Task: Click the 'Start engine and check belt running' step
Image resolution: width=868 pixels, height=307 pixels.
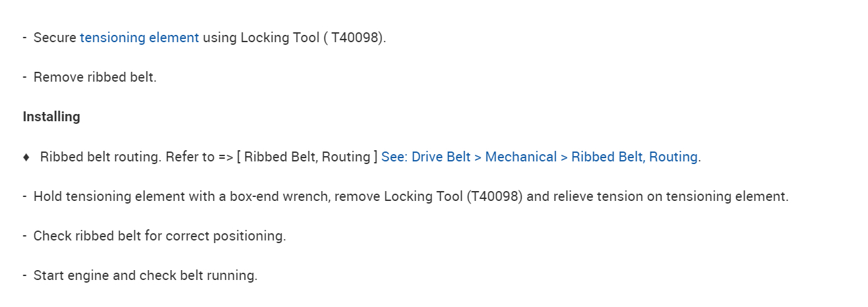Action: point(145,275)
